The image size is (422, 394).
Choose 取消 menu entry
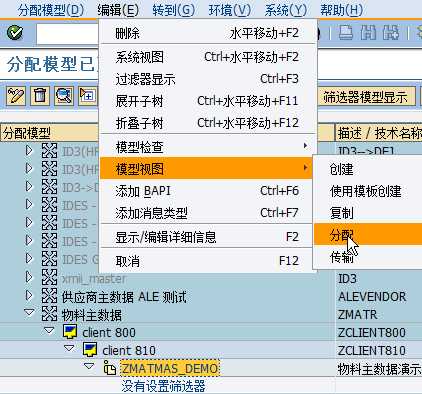207,261
